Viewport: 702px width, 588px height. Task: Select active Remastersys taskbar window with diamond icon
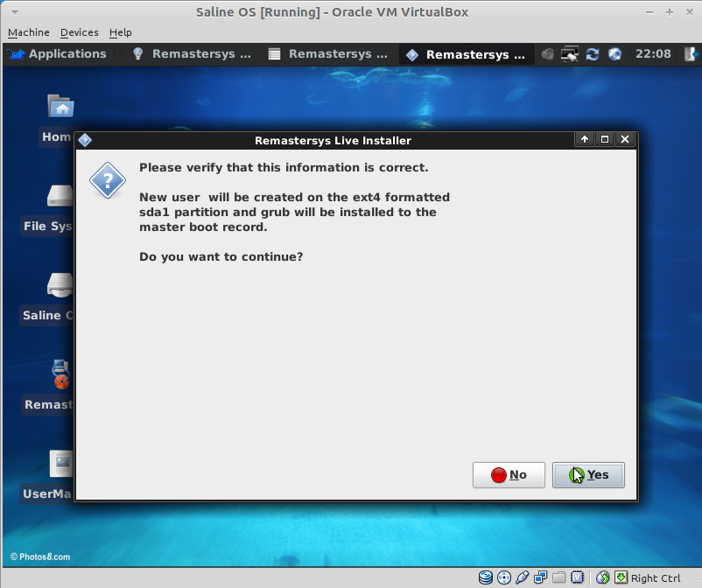(x=466, y=54)
